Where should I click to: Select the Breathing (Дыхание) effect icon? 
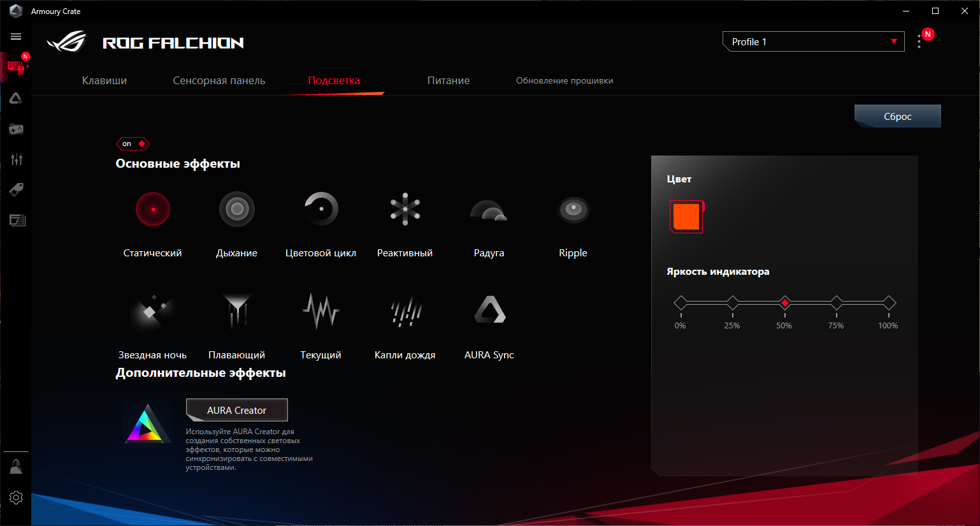click(x=237, y=209)
